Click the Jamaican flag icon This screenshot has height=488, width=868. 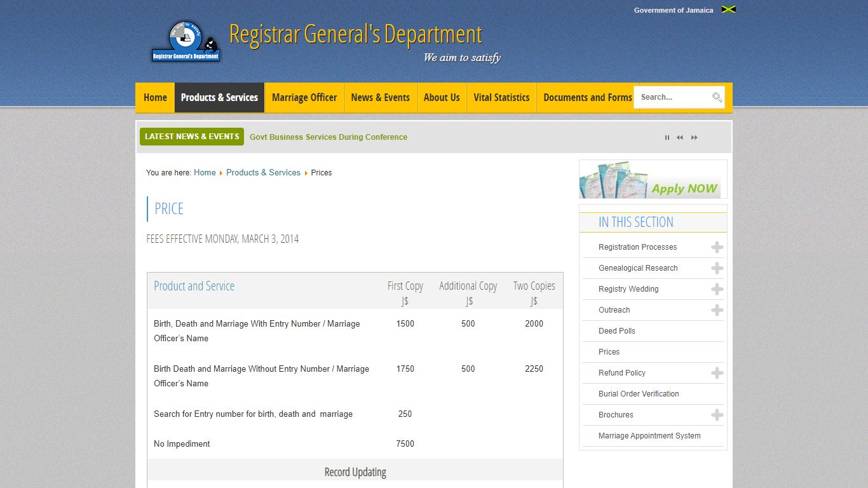[729, 10]
